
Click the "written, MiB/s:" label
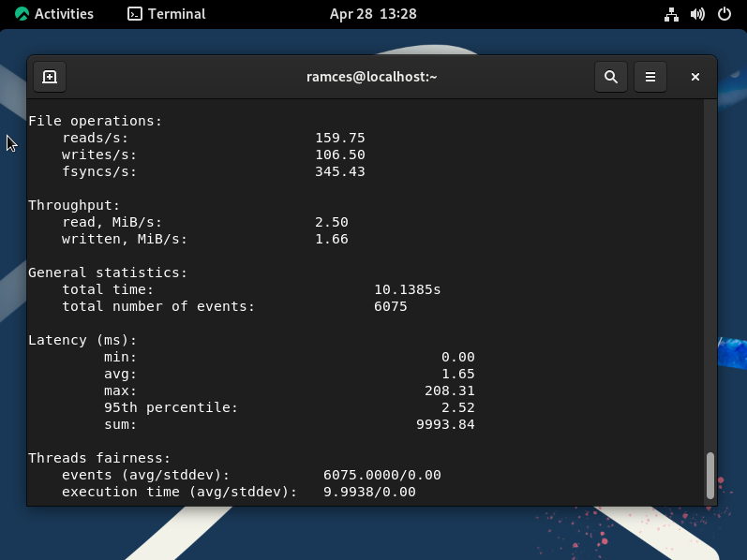125,239
